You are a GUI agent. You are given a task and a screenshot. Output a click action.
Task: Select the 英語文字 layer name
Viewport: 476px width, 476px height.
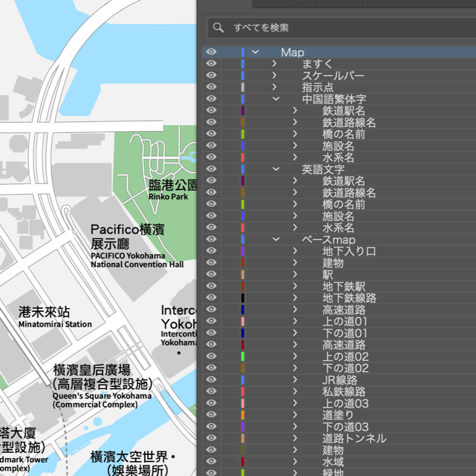point(323,169)
